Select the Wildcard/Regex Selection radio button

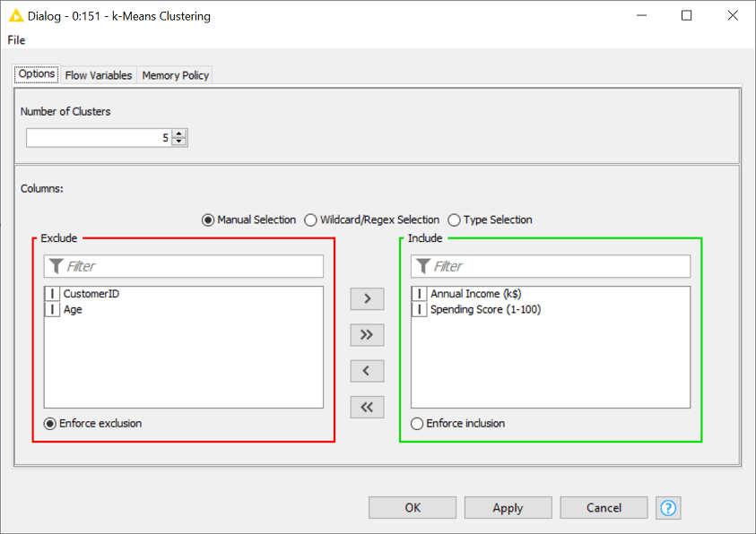click(x=310, y=220)
